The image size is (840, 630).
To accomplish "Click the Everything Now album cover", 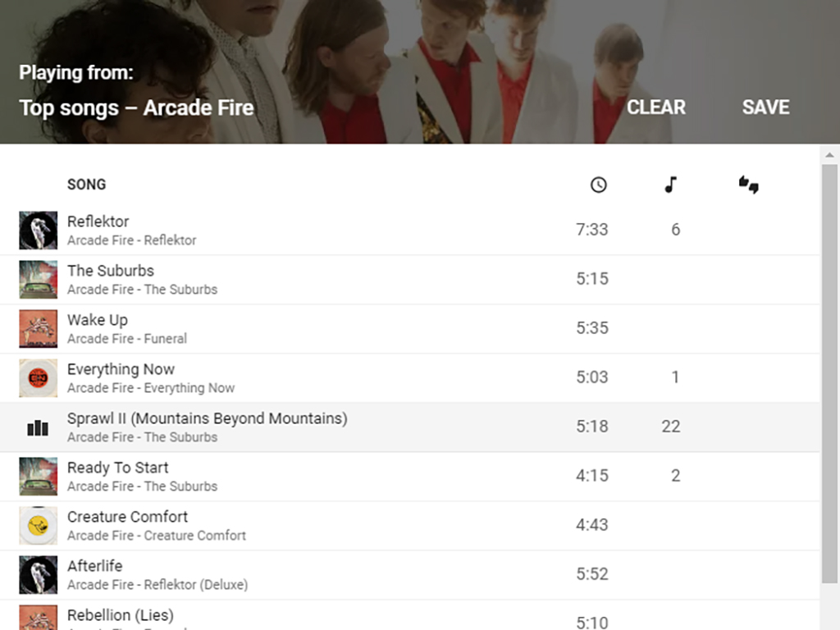I will tap(38, 377).
